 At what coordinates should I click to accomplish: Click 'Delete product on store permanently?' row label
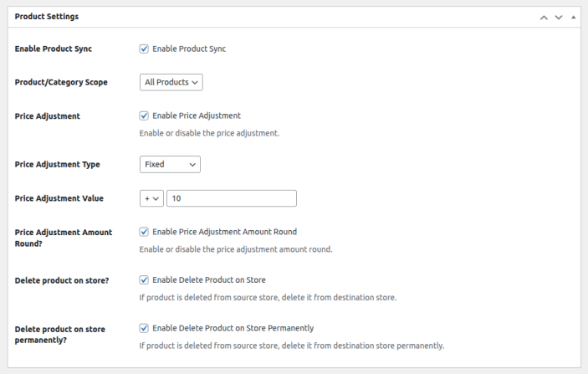[60, 335]
